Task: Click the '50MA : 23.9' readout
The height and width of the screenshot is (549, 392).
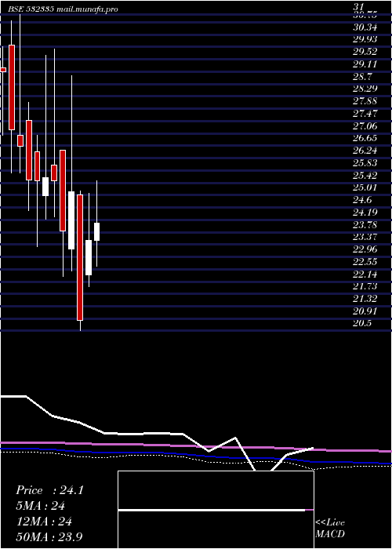Action: 49,536
